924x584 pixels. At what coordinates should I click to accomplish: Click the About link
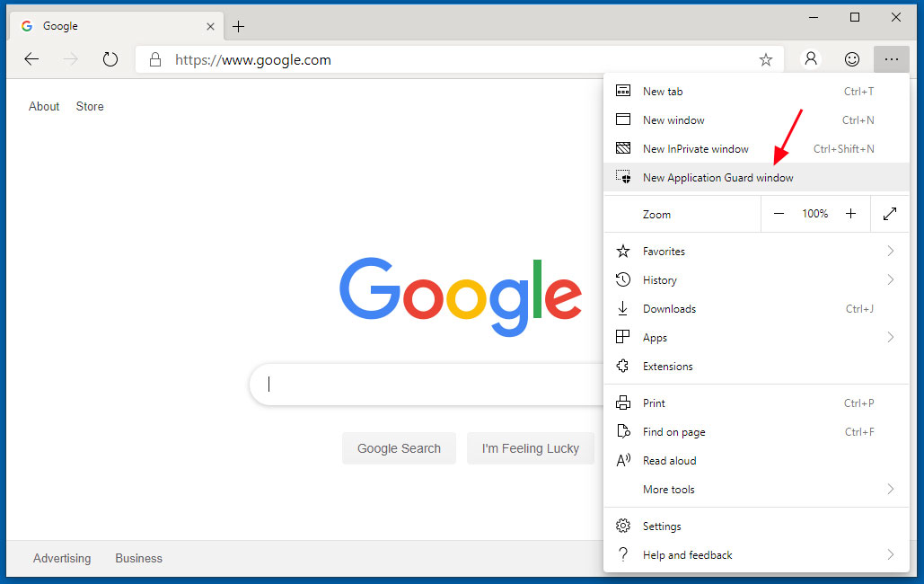[x=44, y=106]
